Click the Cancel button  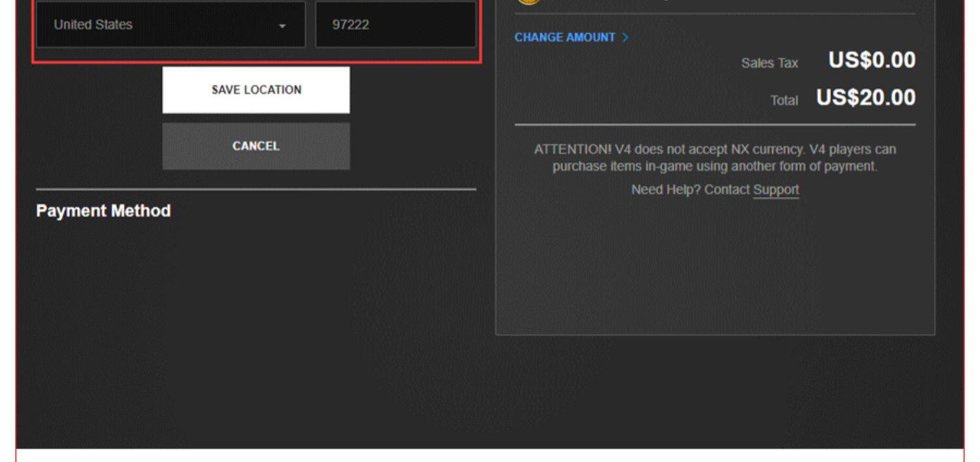256,146
